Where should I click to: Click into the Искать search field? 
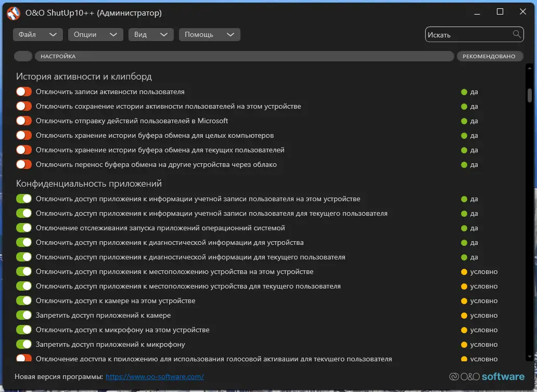[467, 35]
